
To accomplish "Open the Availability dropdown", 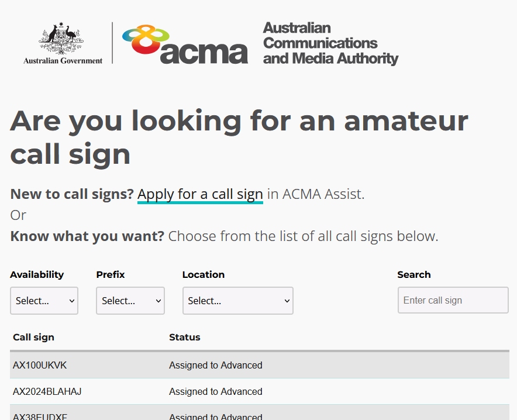I will coord(44,301).
